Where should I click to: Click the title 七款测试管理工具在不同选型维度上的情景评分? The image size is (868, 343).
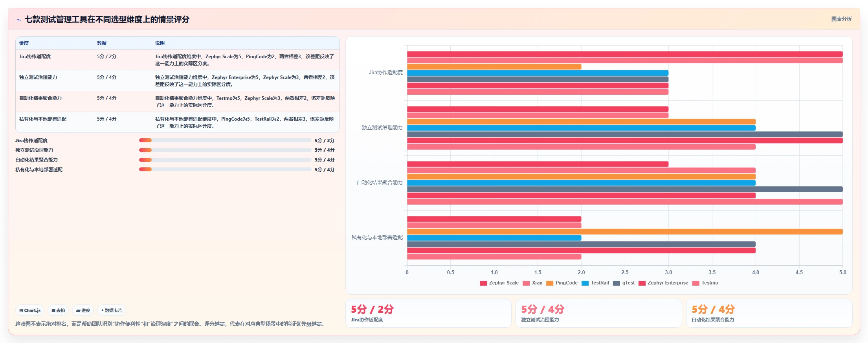click(x=107, y=19)
